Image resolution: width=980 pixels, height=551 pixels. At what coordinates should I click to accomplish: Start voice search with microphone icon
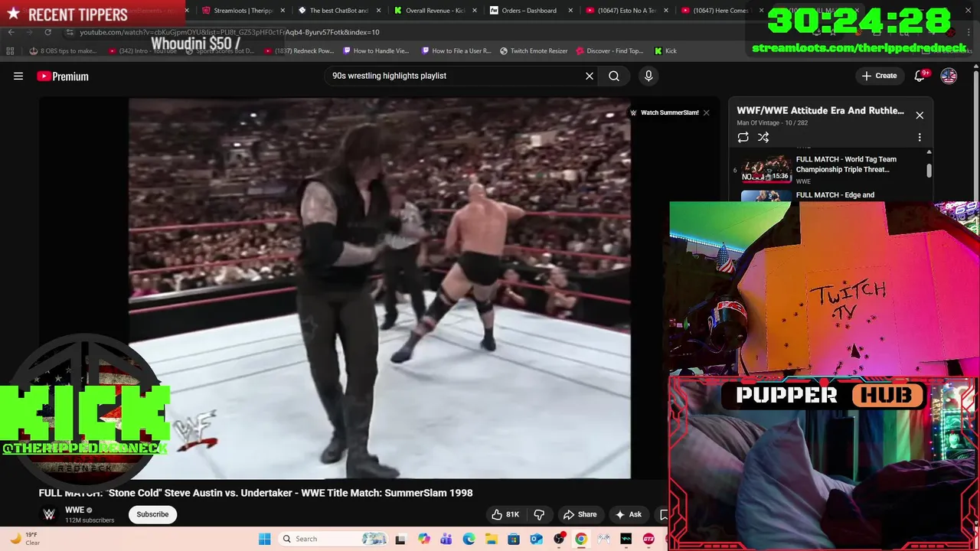(648, 76)
